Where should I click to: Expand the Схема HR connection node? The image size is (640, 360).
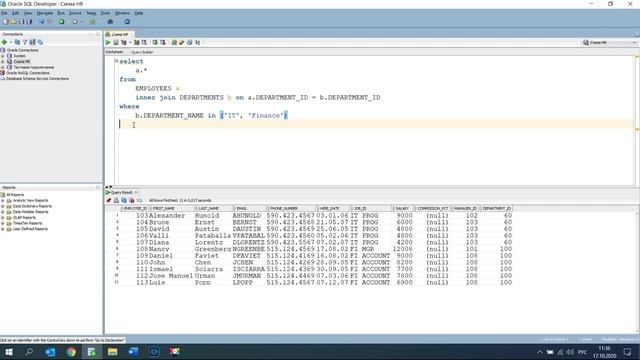(x=3, y=62)
